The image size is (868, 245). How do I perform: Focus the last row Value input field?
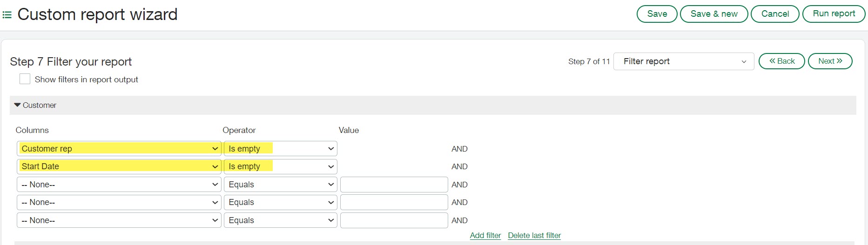(x=394, y=220)
